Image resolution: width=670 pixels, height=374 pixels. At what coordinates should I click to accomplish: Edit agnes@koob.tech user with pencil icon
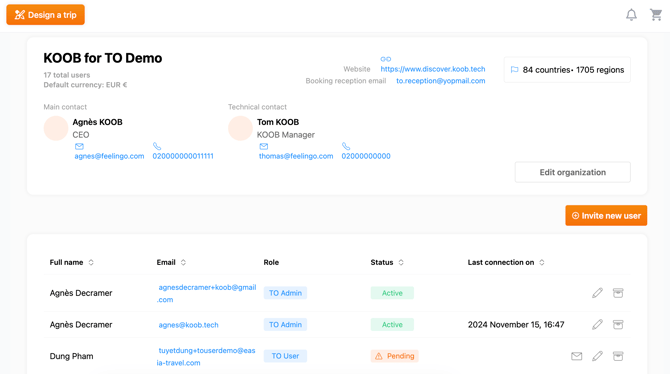[x=597, y=324]
